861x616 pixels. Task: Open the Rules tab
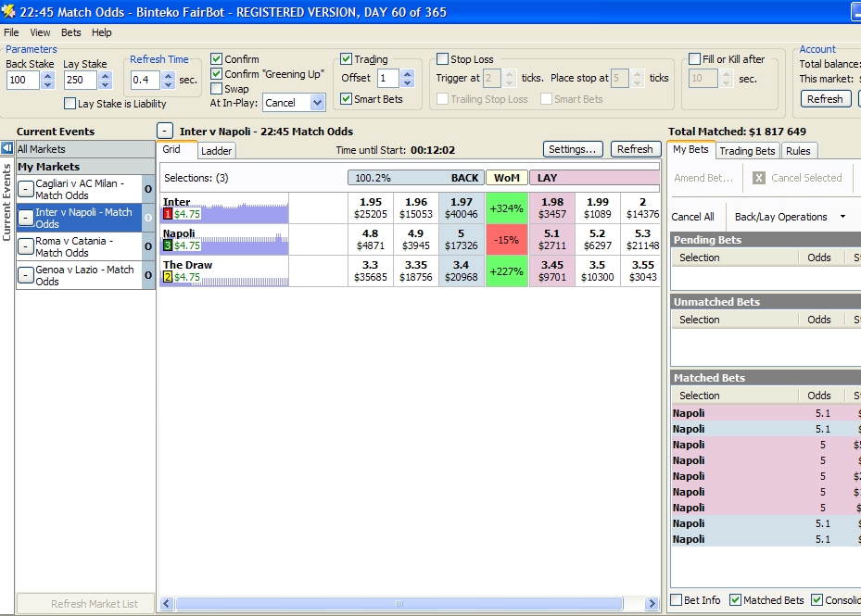pyautogui.click(x=798, y=150)
